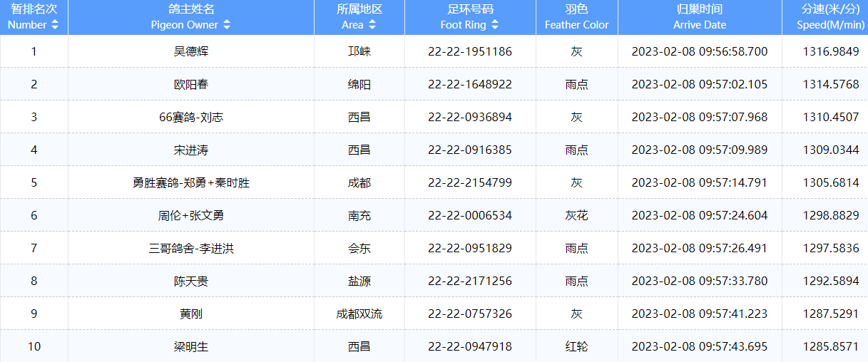868x362 pixels.
Task: Click foot ring 22-22-0951829
Action: tap(469, 249)
